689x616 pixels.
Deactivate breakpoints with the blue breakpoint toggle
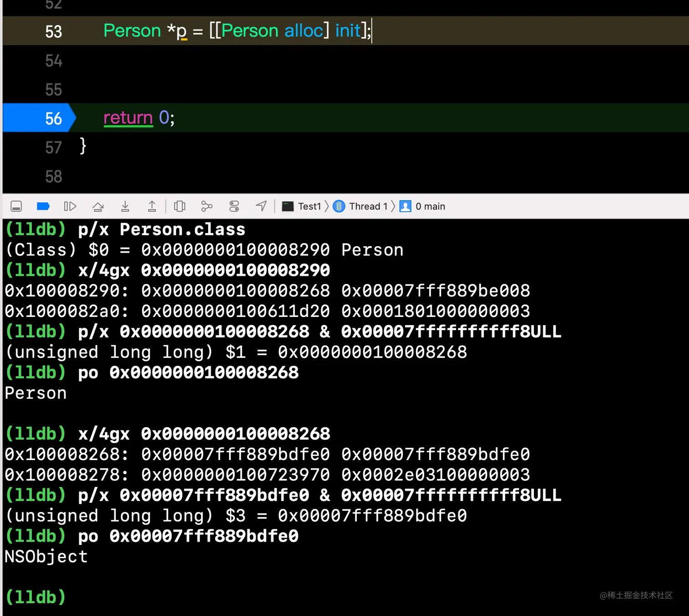pos(43,207)
